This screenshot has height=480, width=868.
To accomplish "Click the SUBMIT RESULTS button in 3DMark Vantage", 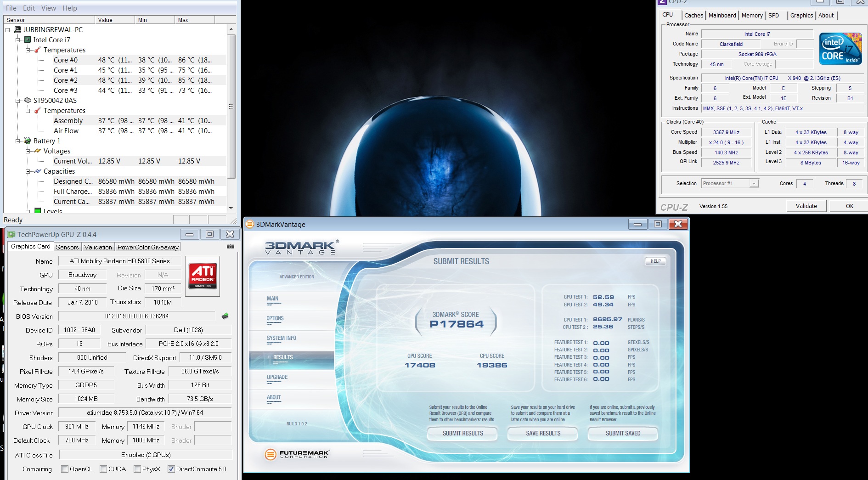I will (x=463, y=433).
